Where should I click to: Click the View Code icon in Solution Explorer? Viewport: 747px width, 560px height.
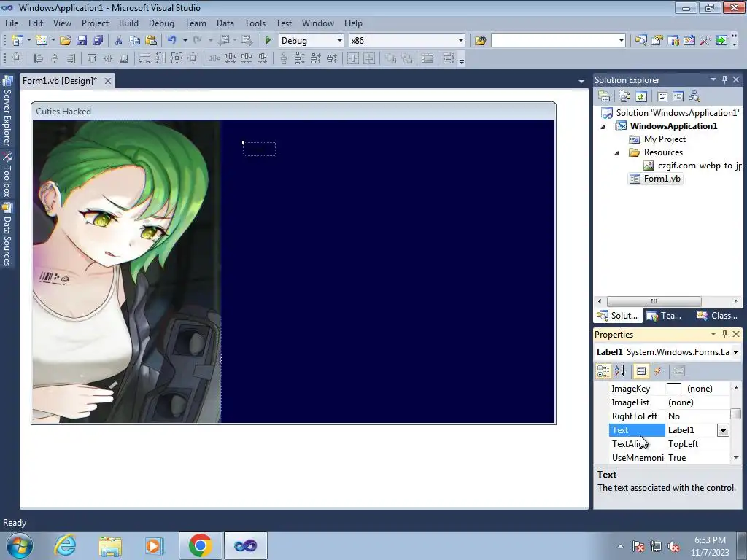662,97
